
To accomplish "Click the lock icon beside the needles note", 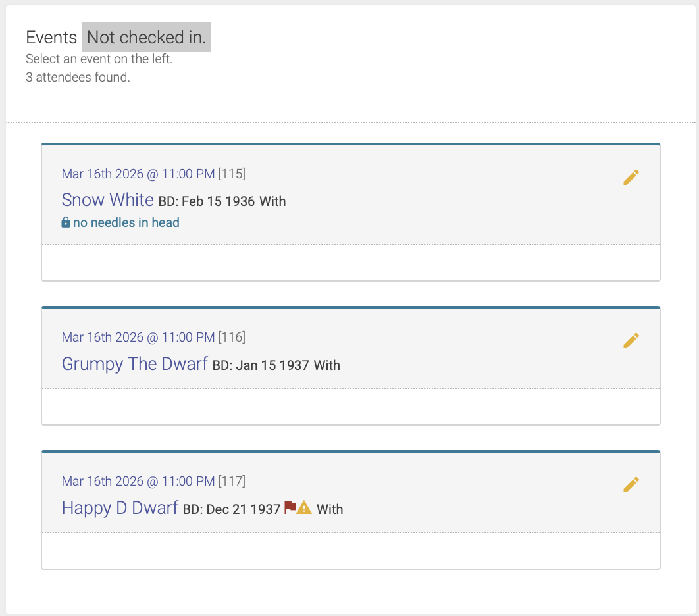I will pos(66,222).
